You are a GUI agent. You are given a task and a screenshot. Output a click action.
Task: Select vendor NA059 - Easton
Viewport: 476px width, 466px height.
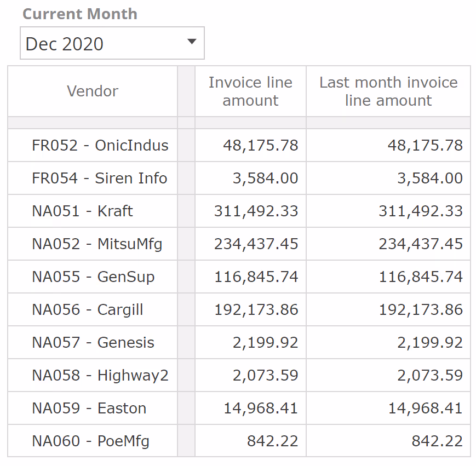click(89, 408)
